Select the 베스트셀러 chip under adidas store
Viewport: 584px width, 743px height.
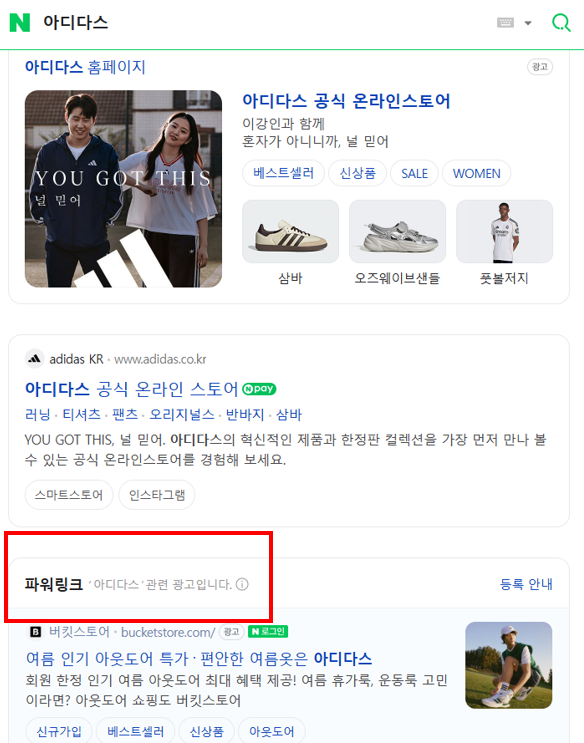click(x=283, y=173)
